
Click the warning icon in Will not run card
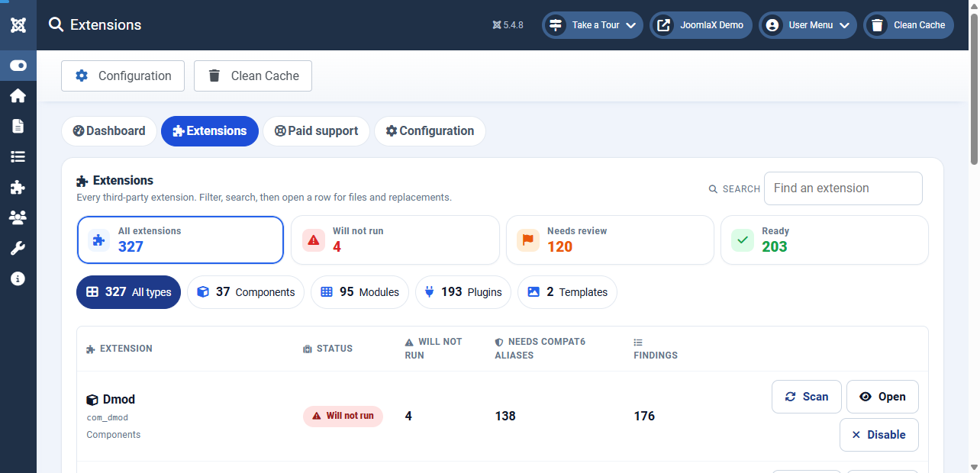pos(314,240)
